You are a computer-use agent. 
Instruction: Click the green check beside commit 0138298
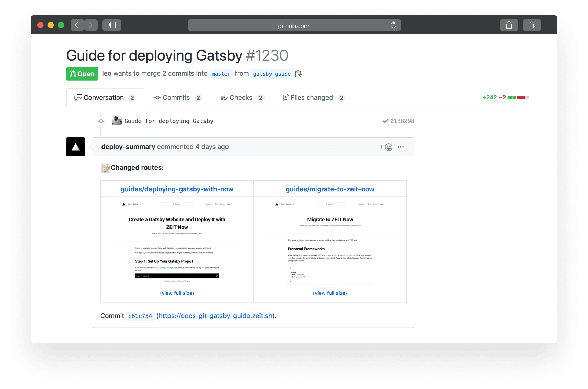tap(386, 121)
